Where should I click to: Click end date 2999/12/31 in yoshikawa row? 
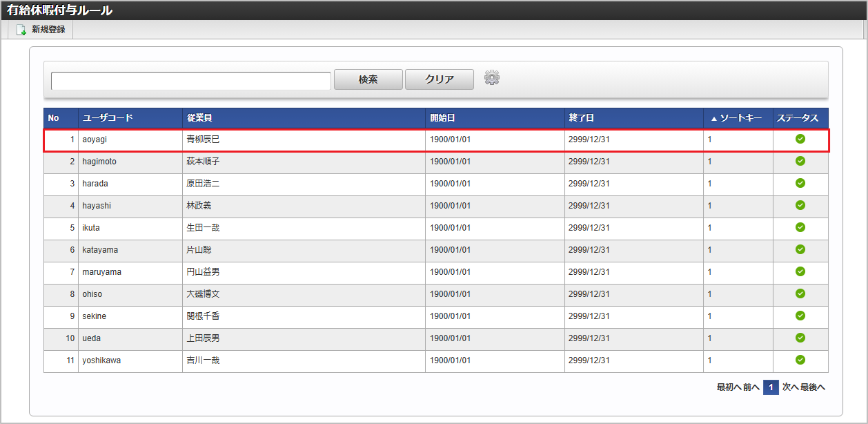point(589,360)
